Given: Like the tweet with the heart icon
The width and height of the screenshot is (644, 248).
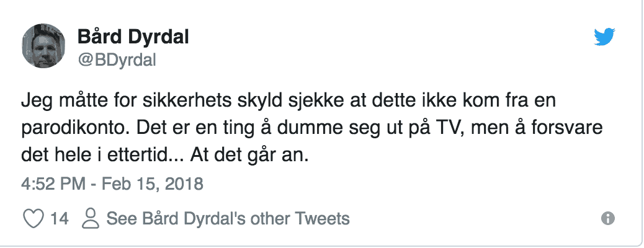Looking at the screenshot, I should [32, 218].
